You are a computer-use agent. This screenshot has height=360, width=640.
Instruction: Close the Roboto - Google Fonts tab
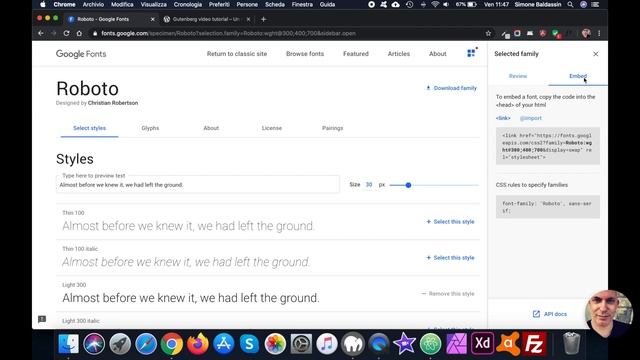153,19
